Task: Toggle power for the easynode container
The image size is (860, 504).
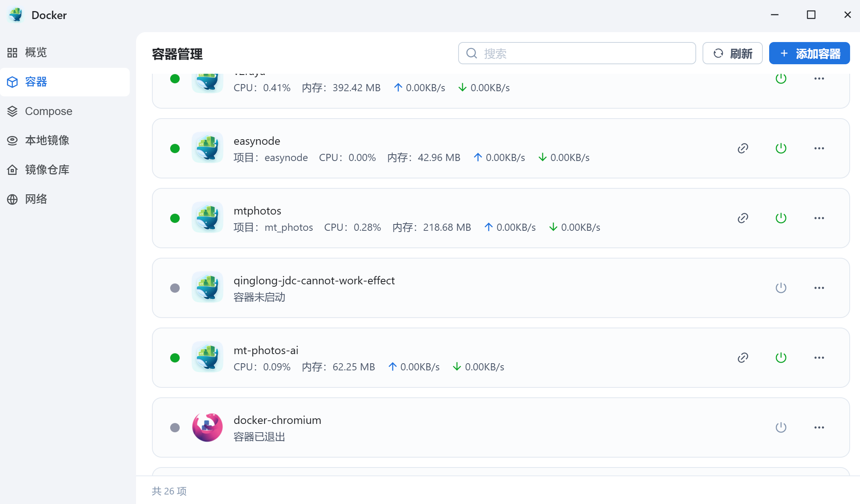Action: pyautogui.click(x=781, y=148)
